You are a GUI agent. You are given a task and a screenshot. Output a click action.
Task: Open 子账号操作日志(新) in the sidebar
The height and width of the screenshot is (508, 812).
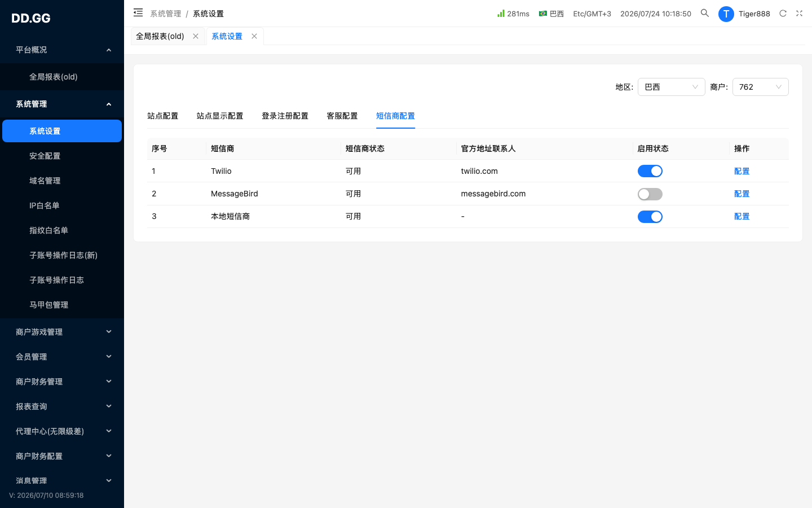pos(62,255)
